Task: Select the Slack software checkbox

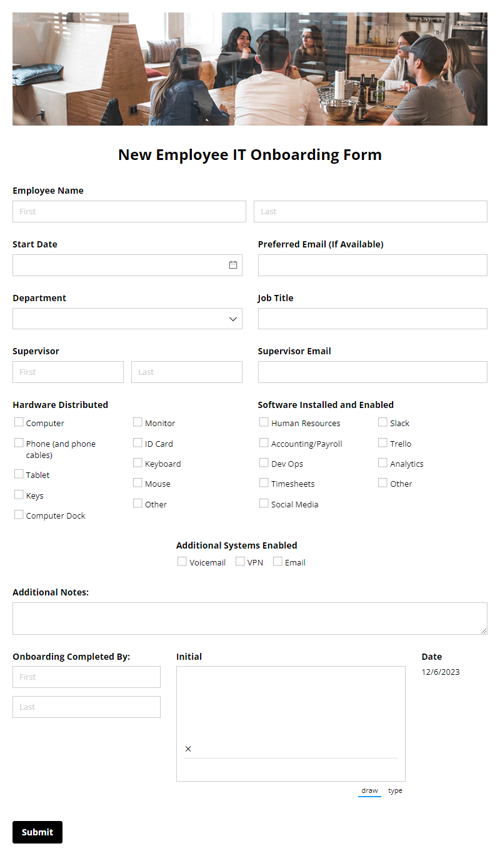Action: pos(383,422)
